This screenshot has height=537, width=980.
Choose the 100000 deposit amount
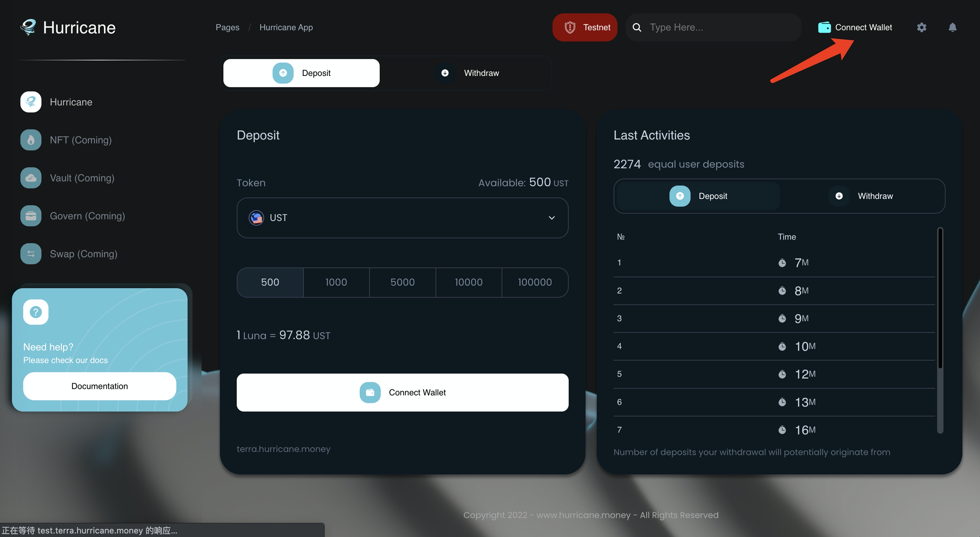click(535, 283)
